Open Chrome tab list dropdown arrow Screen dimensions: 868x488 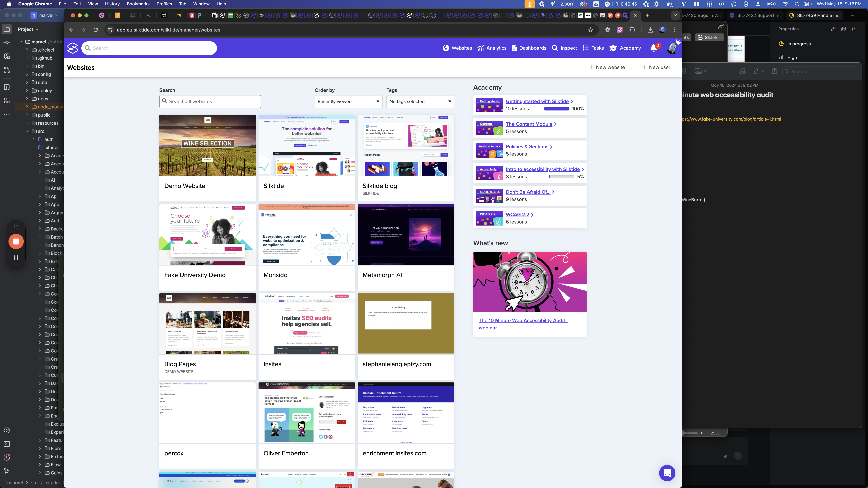click(x=675, y=15)
